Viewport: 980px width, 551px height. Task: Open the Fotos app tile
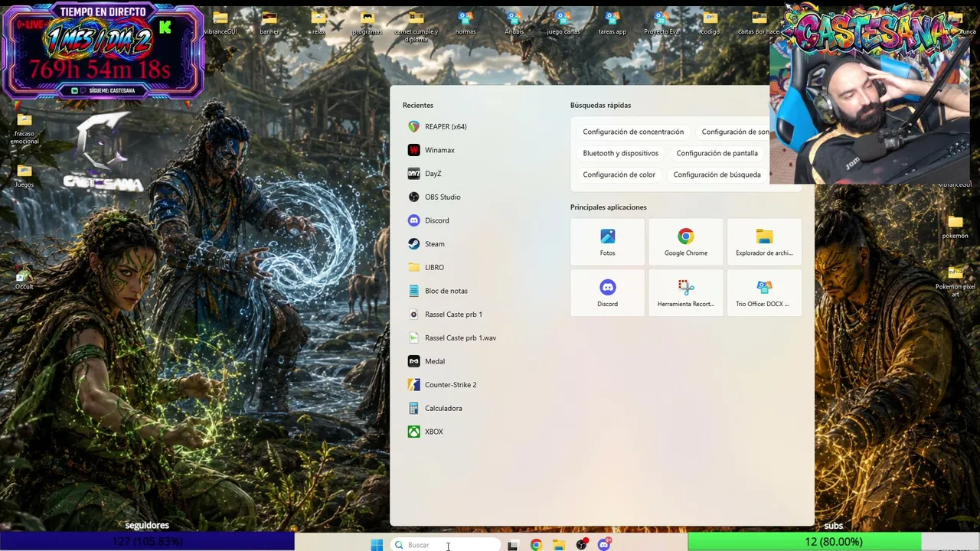coord(608,242)
